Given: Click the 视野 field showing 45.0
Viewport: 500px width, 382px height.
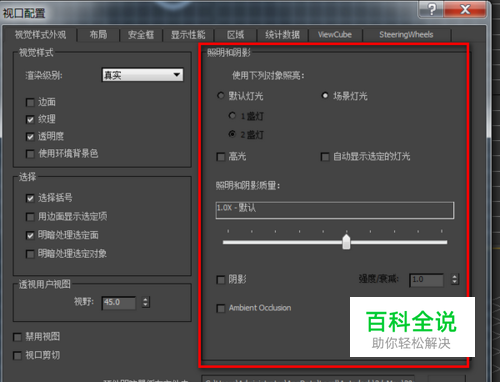Looking at the screenshot, I should pos(119,303).
